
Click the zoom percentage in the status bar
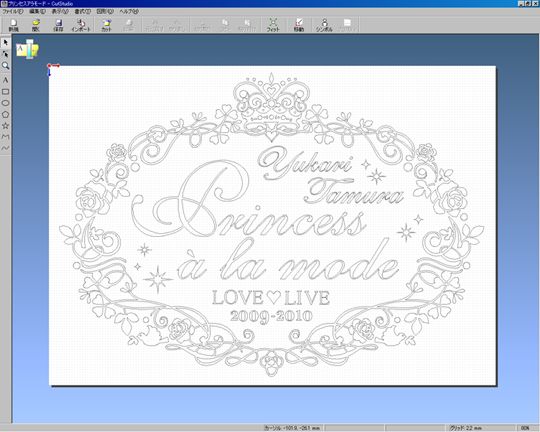tap(525, 428)
